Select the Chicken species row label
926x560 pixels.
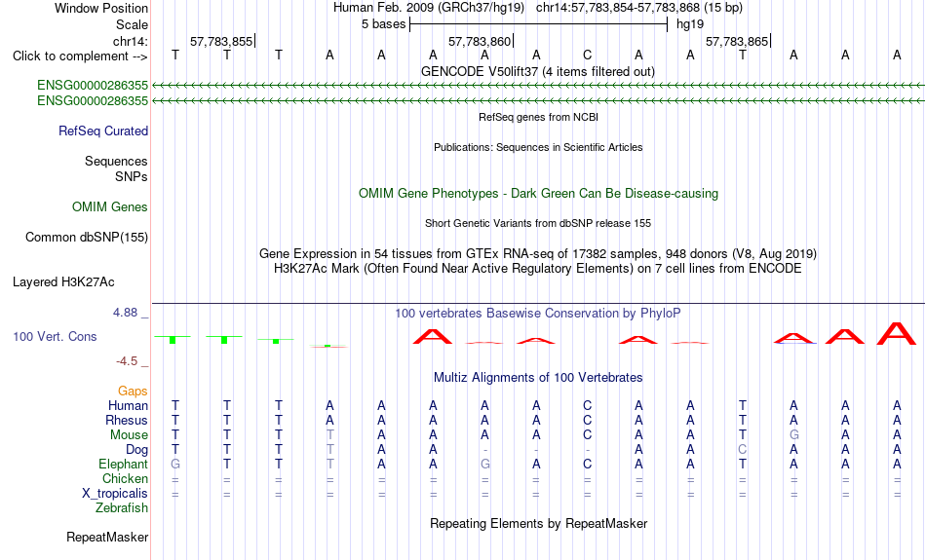click(x=125, y=478)
